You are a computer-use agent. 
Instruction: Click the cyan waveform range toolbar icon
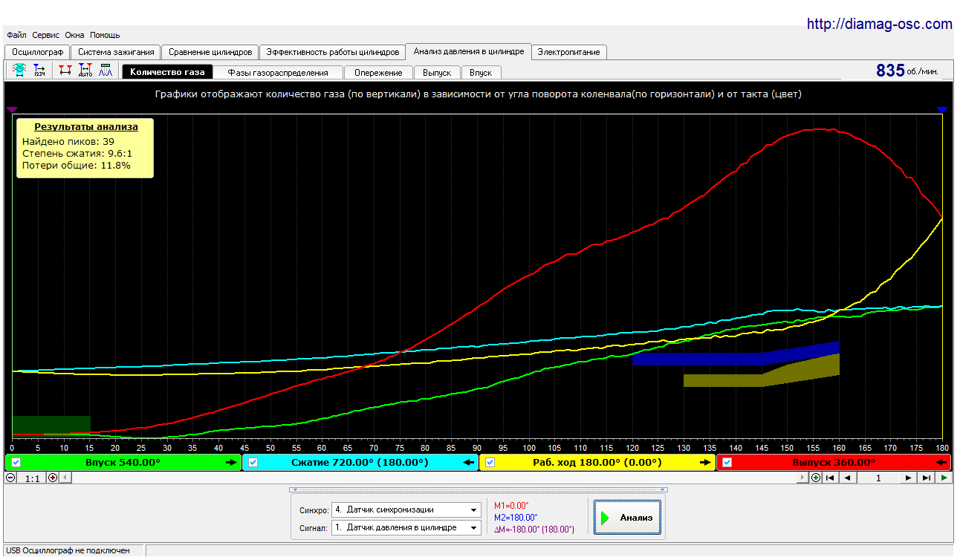pos(19,71)
